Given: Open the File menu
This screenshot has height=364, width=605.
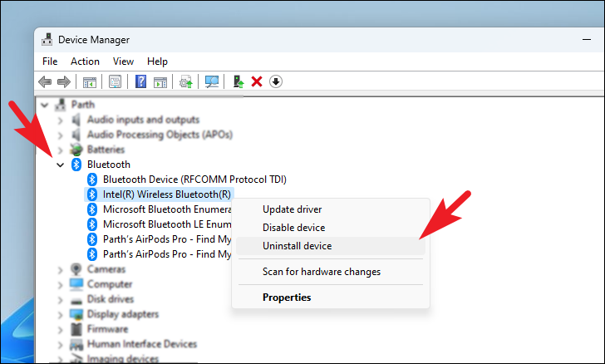Looking at the screenshot, I should coord(50,61).
